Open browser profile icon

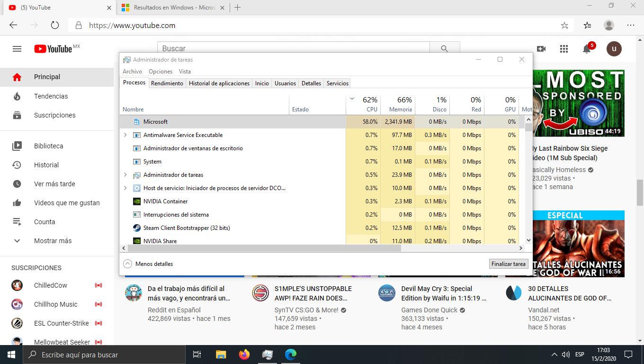(609, 26)
